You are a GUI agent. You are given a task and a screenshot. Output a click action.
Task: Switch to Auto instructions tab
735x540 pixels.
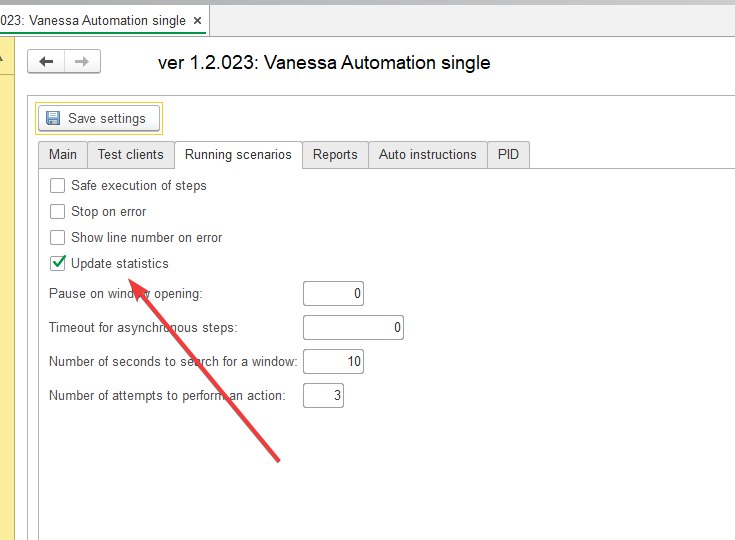pyautogui.click(x=428, y=155)
